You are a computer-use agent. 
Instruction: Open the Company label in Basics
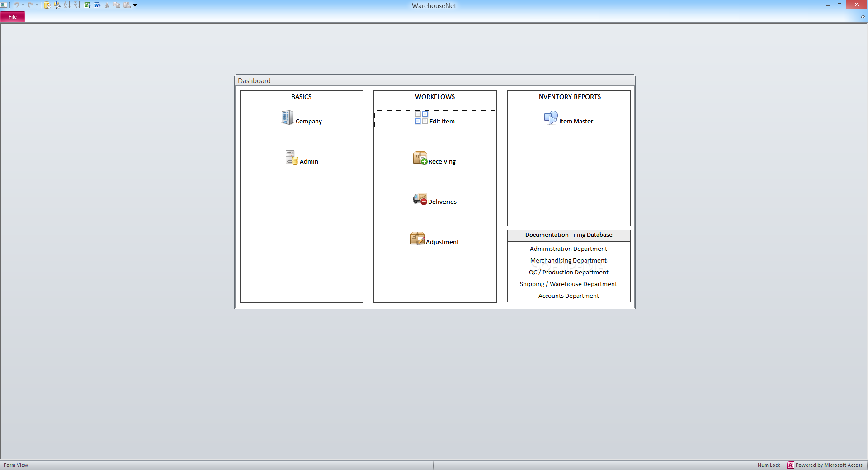(309, 122)
